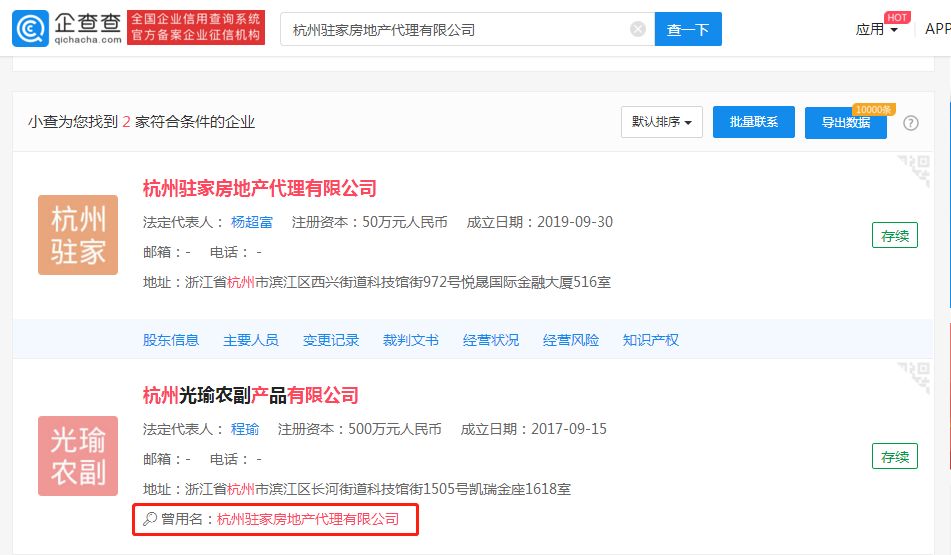Open the 股东信息 tab

pos(170,340)
